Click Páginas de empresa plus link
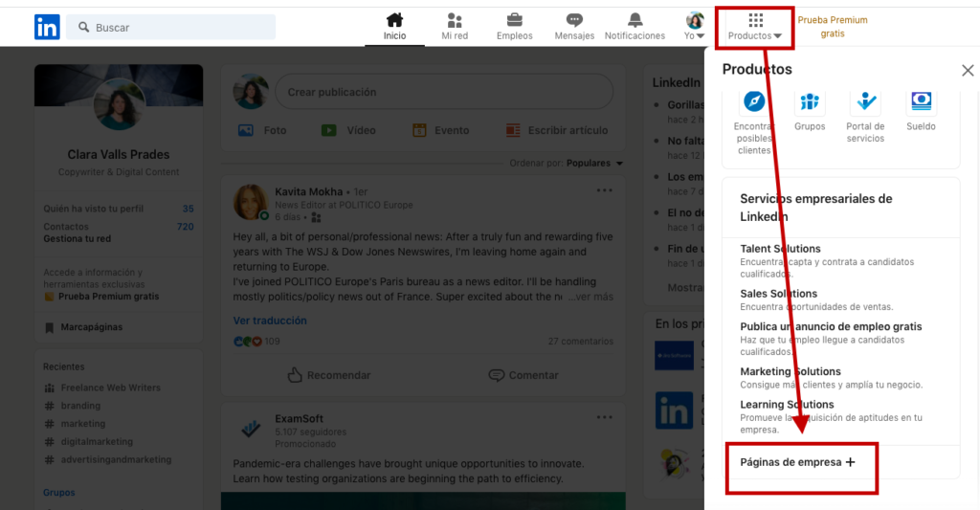 click(797, 462)
